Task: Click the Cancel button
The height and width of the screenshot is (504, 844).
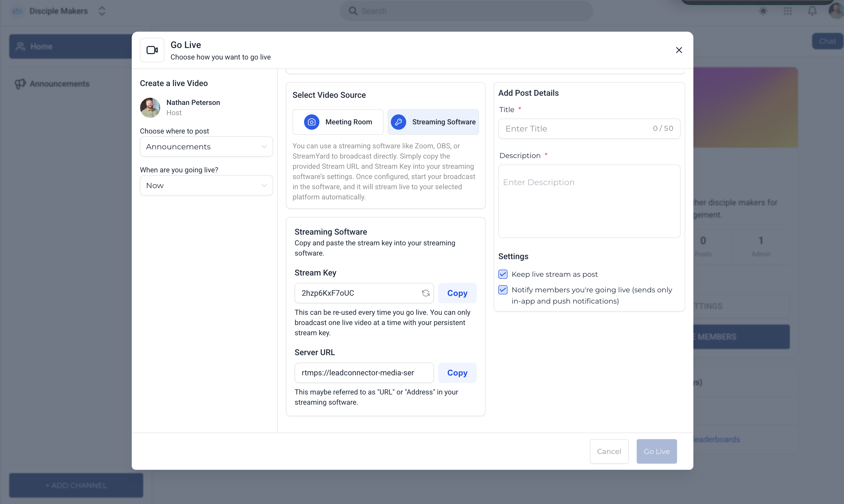Action: click(x=609, y=451)
